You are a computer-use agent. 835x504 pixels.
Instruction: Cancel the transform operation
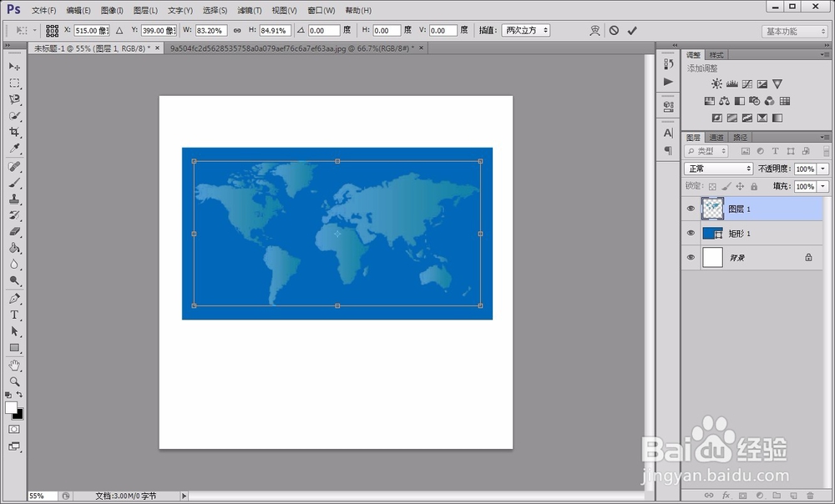point(614,31)
